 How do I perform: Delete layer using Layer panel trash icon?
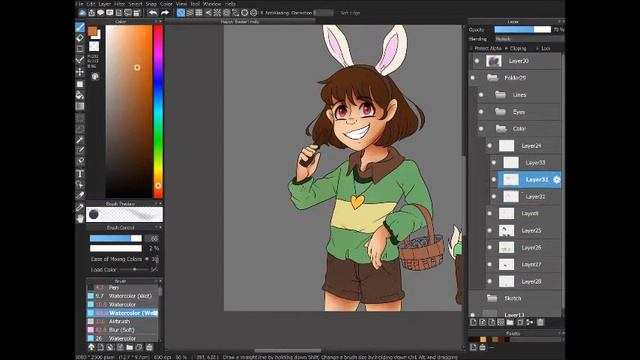[540, 322]
